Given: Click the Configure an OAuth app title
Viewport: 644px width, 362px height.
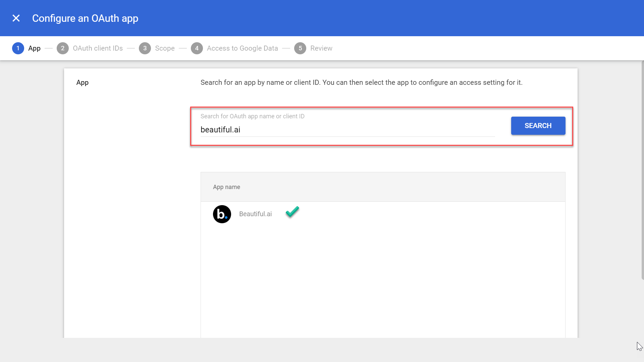Looking at the screenshot, I should pos(85,18).
